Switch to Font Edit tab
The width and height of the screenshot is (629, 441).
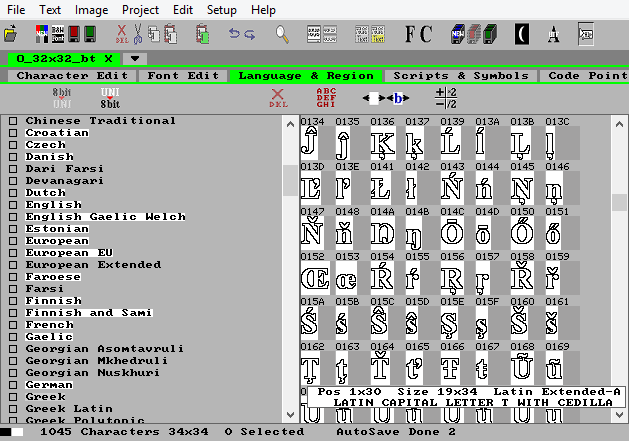[x=183, y=75]
